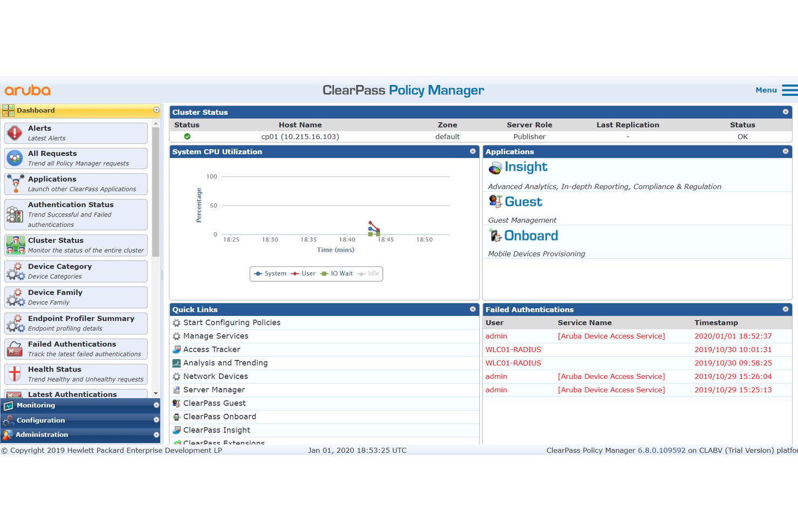This screenshot has height=532, width=798.
Task: Open Start Configuring Policies link
Action: (232, 323)
